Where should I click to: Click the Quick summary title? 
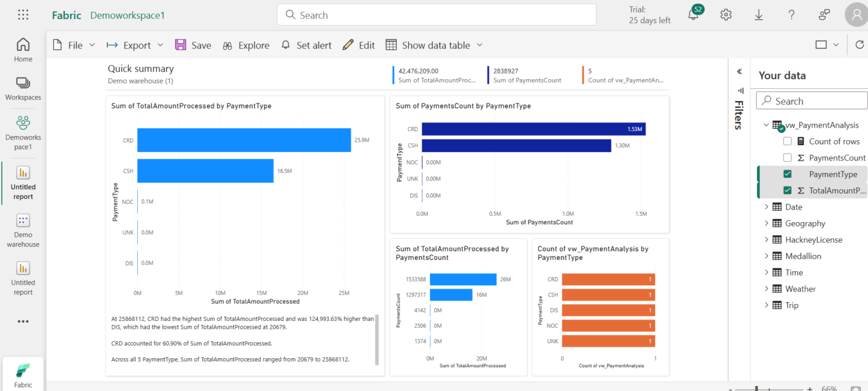click(141, 68)
